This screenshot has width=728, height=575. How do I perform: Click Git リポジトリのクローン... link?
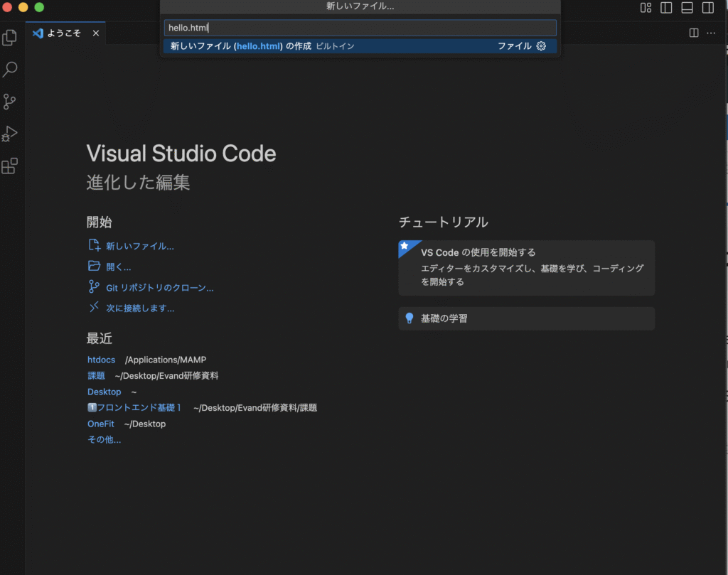[x=159, y=288]
